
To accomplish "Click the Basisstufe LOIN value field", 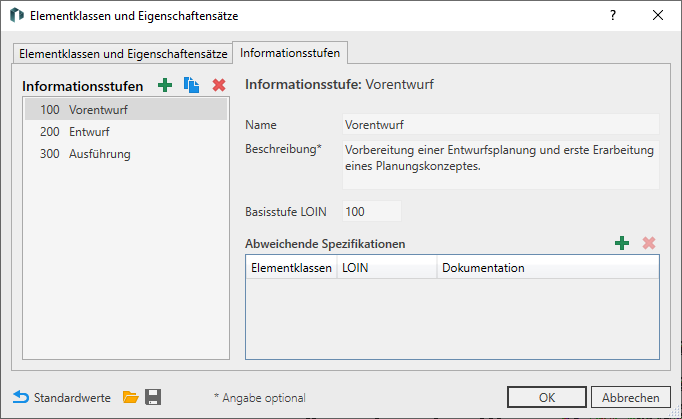I will coord(371,211).
